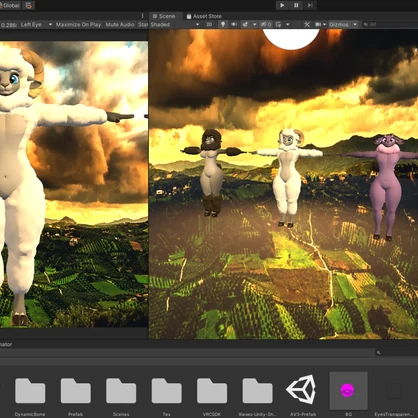Click the Mute Audio button
This screenshot has height=418, width=418.
120,24
